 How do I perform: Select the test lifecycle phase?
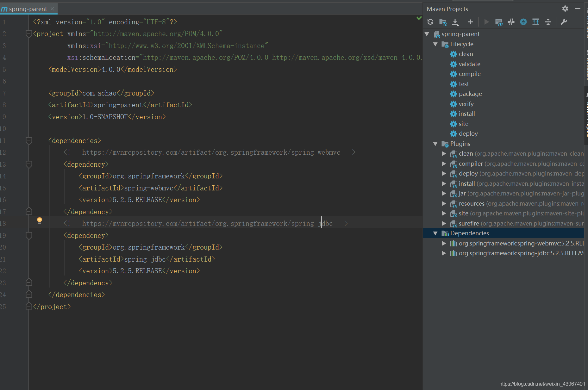point(503,84)
